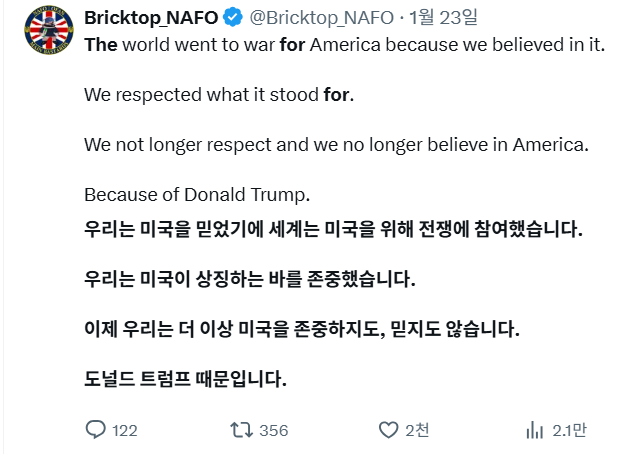This screenshot has width=634, height=454.
Task: Click the Korean line starting 이제 우리는
Action: [302, 326]
